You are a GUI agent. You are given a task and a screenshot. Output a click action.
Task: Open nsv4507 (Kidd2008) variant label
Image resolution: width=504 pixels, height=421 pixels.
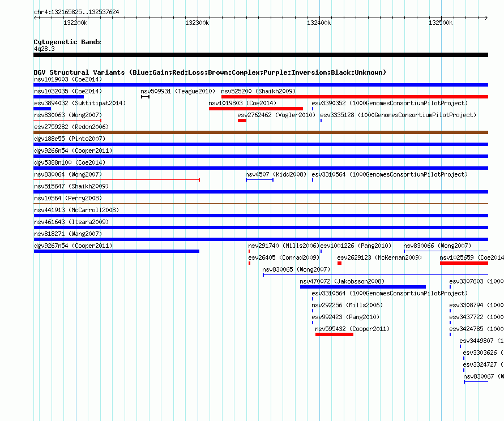(x=276, y=174)
